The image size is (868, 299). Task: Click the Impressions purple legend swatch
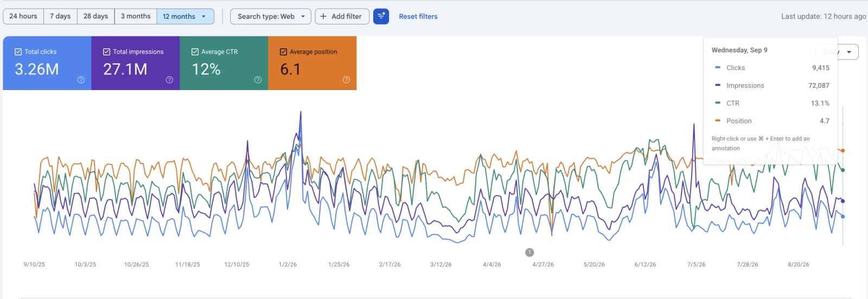718,85
